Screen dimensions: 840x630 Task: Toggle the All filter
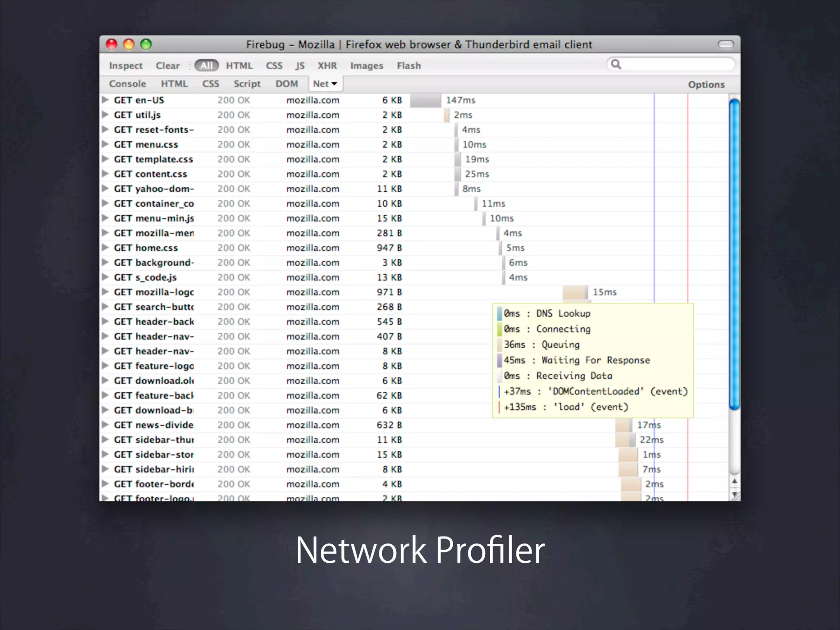[206, 66]
